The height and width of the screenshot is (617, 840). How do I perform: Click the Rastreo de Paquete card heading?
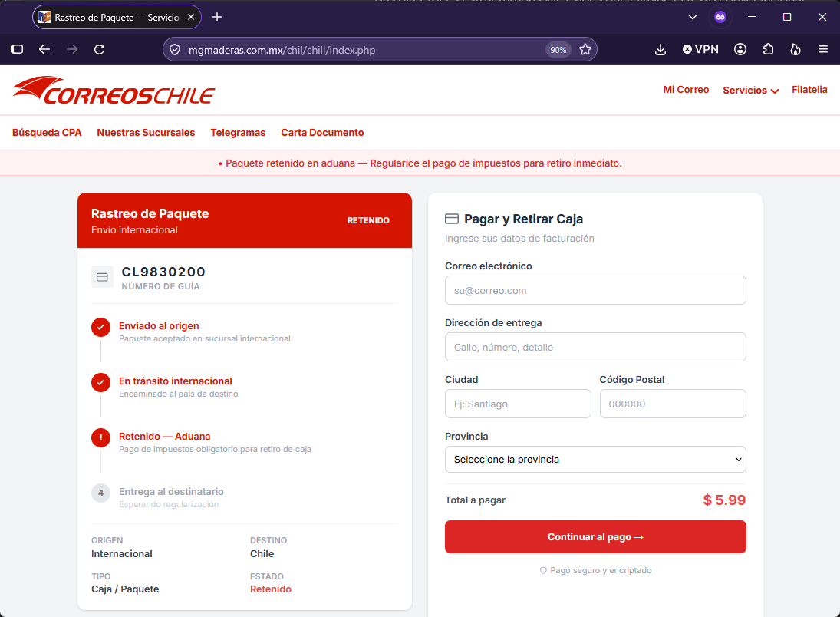tap(150, 213)
